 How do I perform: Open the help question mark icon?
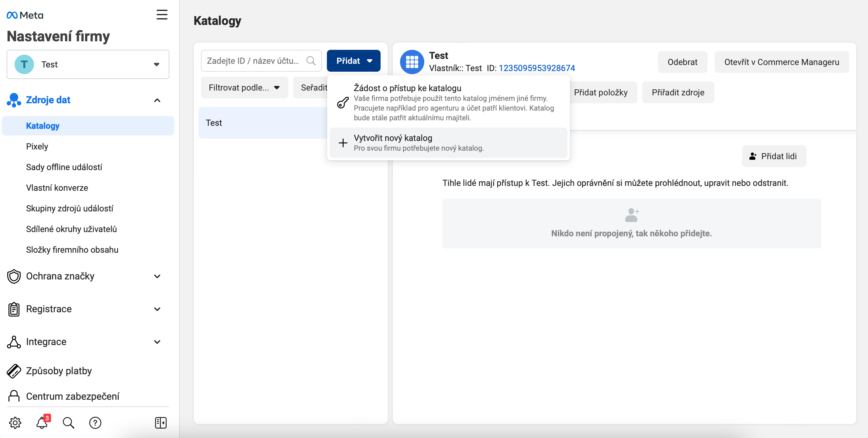tap(95, 423)
